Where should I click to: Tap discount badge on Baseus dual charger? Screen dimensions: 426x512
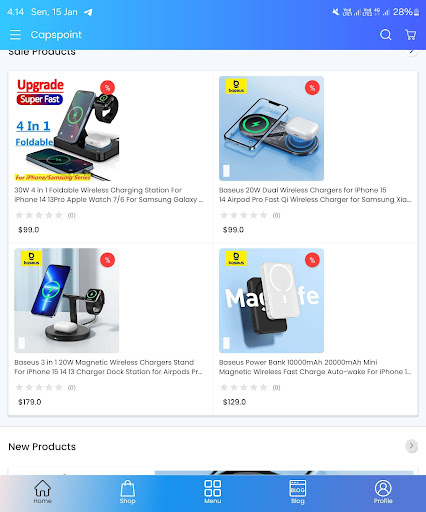[312, 88]
